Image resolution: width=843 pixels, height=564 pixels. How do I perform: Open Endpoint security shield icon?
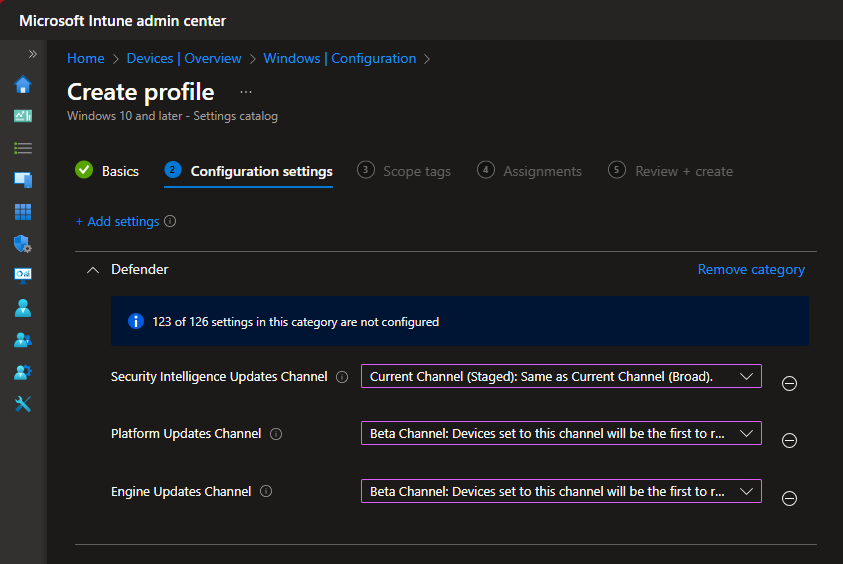[x=23, y=244]
